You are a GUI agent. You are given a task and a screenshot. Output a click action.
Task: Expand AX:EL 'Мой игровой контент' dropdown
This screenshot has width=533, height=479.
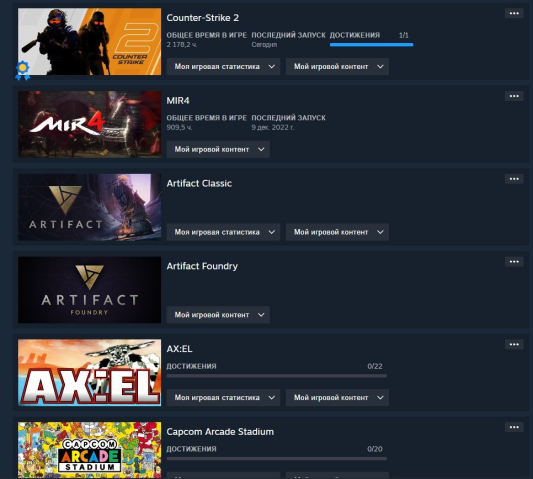click(337, 398)
